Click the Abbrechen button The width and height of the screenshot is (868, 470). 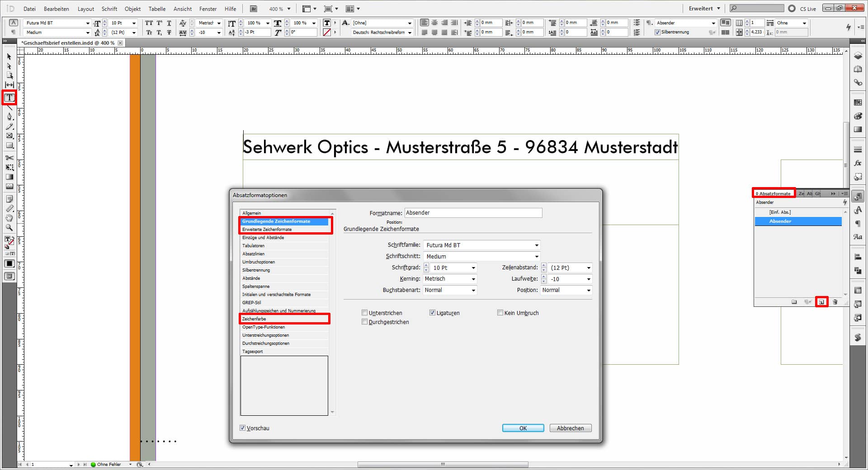pos(570,428)
